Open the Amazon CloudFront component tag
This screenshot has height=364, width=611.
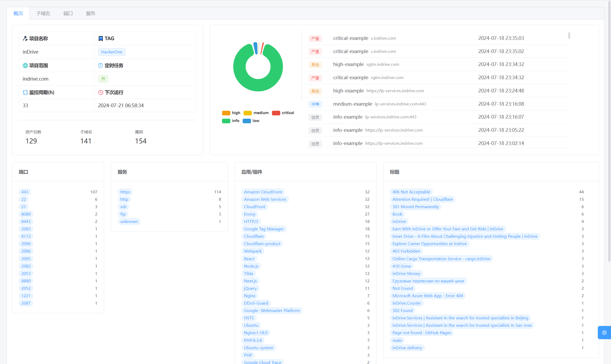click(x=263, y=192)
